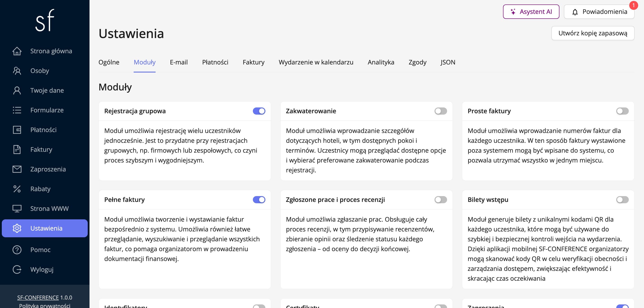
Task: Open the Powiadomienia panel
Action: coord(599,11)
